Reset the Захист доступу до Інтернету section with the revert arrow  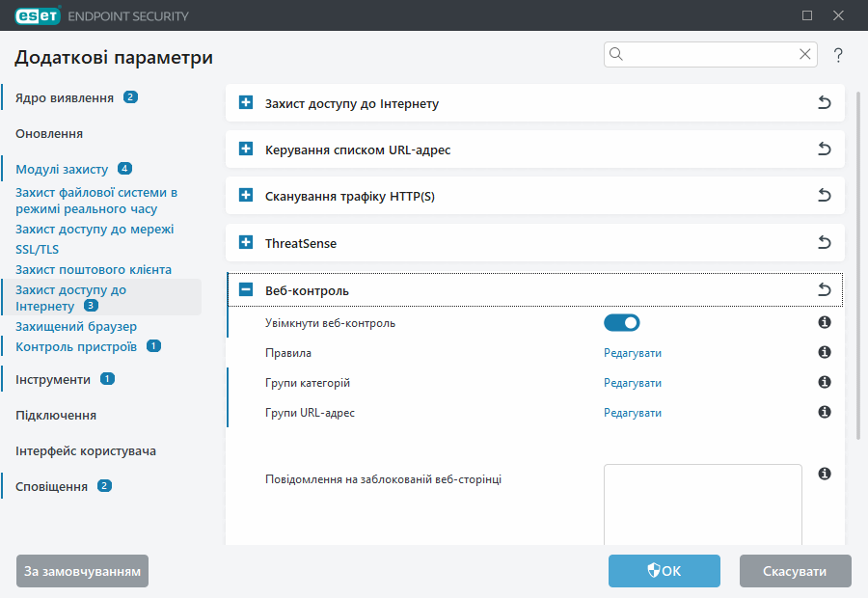point(825,103)
